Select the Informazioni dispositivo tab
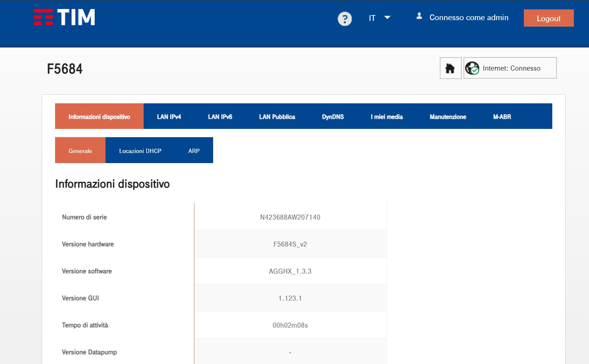The image size is (589, 364). point(99,117)
